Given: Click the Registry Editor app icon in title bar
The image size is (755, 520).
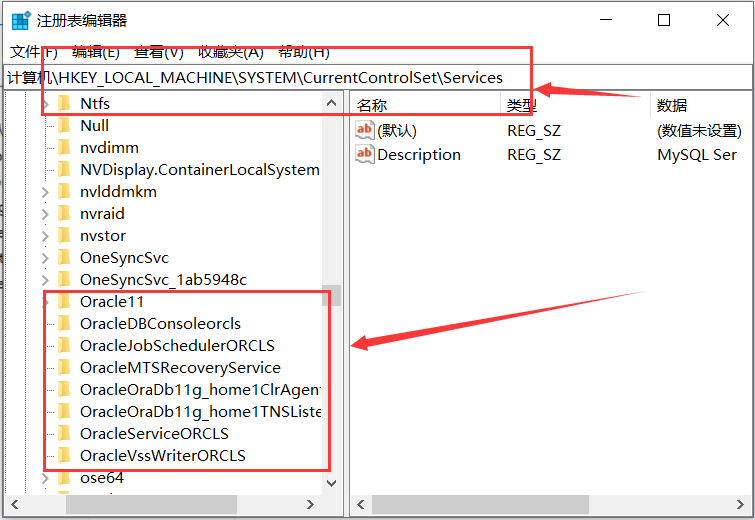Looking at the screenshot, I should 21,20.
